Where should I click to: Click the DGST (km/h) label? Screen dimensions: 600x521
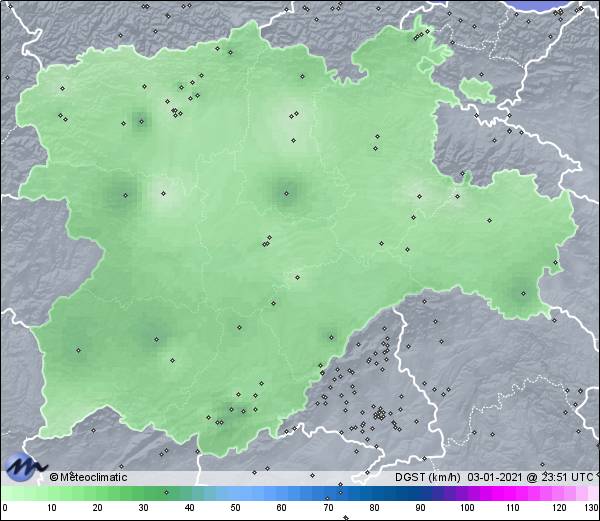click(428, 477)
